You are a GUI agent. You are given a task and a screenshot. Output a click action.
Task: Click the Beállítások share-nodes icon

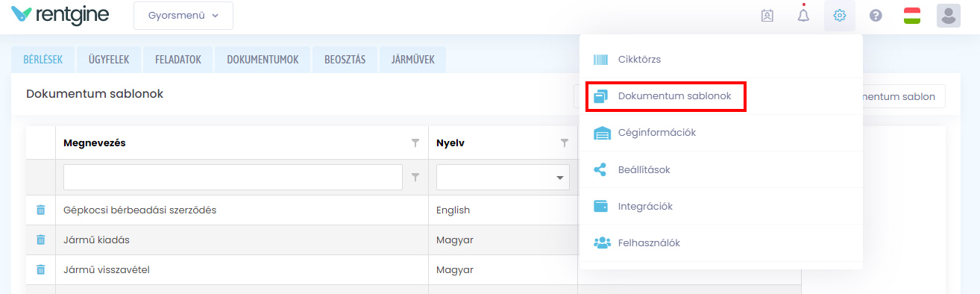pyautogui.click(x=600, y=169)
